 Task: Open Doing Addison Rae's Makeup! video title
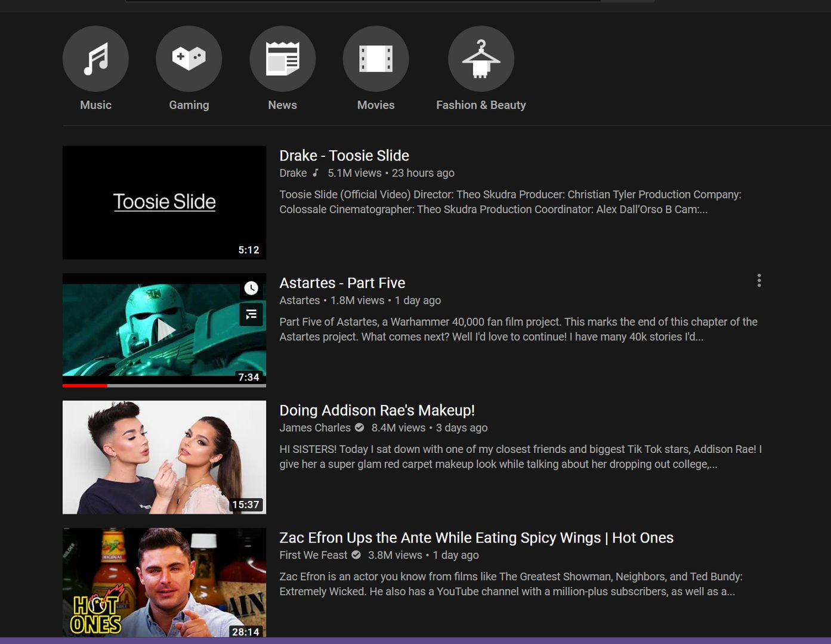(377, 410)
